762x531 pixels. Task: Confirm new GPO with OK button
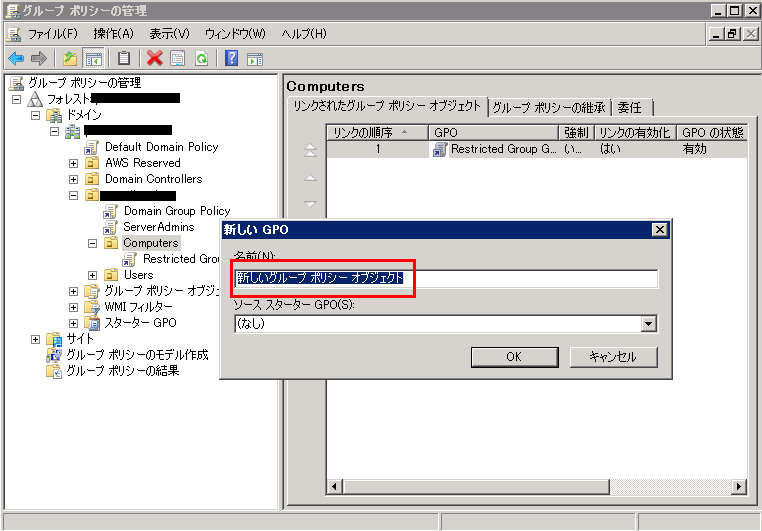coord(514,357)
